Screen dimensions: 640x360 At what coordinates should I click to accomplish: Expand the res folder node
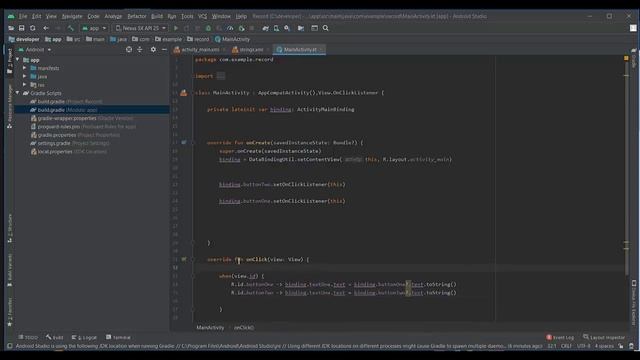click(25, 85)
